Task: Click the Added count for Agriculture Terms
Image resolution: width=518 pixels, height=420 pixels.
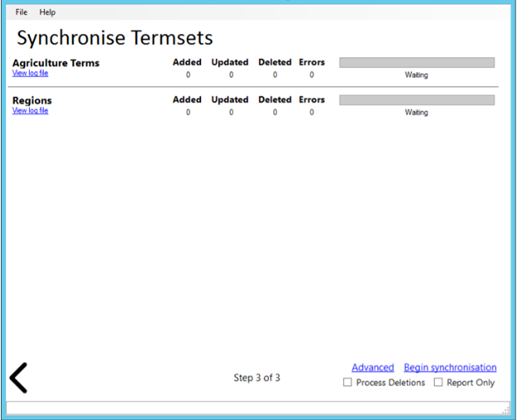Action: (188, 76)
